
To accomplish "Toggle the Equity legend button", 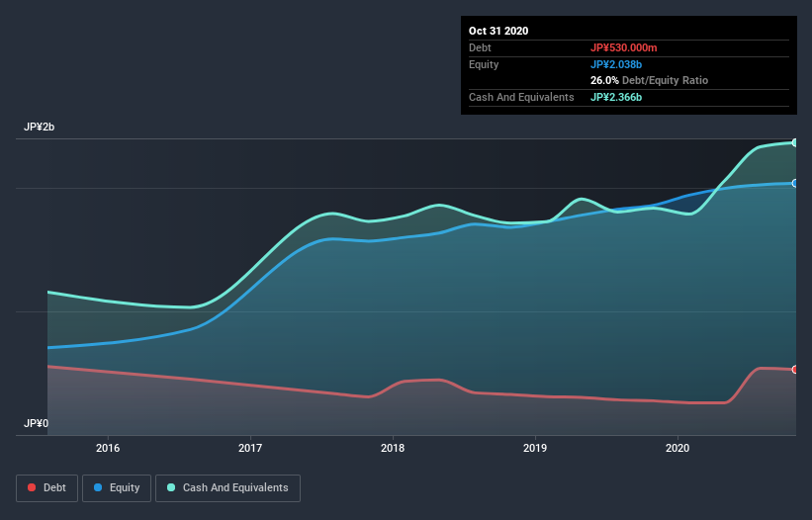I will [117, 488].
